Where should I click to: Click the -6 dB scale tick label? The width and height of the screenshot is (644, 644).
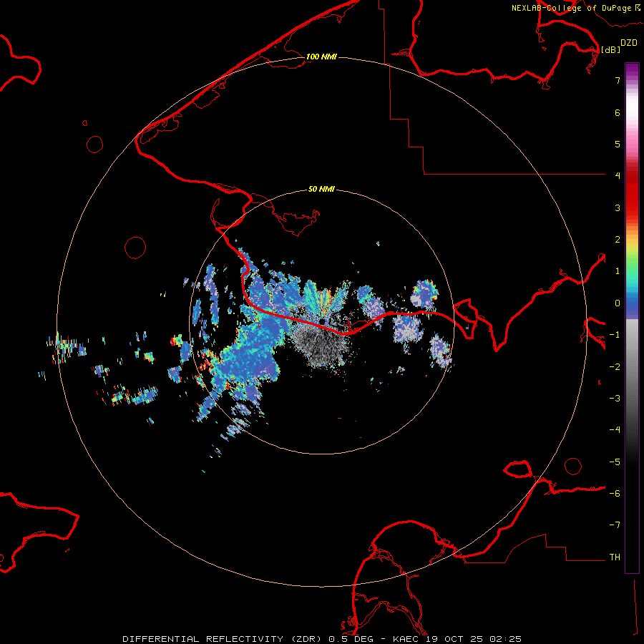pos(615,494)
